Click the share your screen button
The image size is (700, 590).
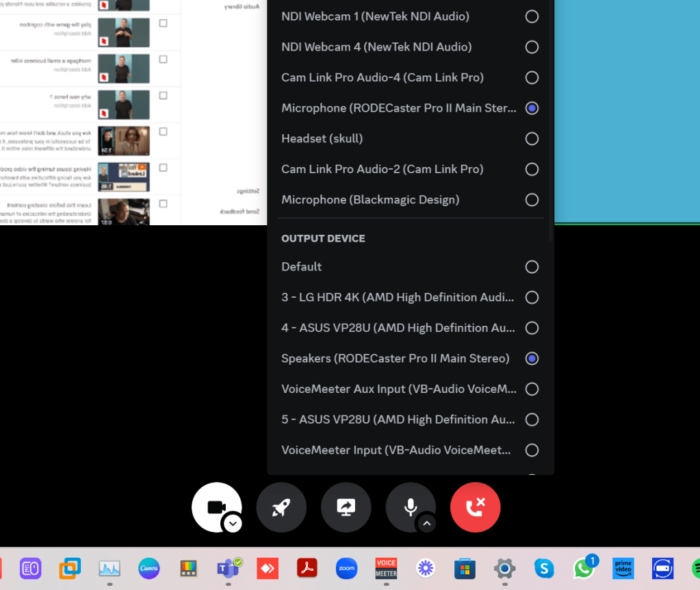(346, 507)
